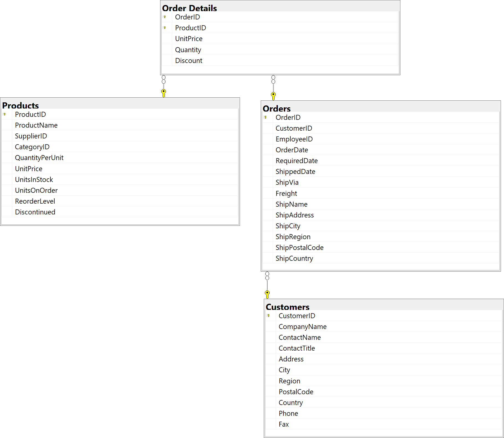Click the Customers table title bar
The width and height of the screenshot is (504, 438).
pos(288,307)
